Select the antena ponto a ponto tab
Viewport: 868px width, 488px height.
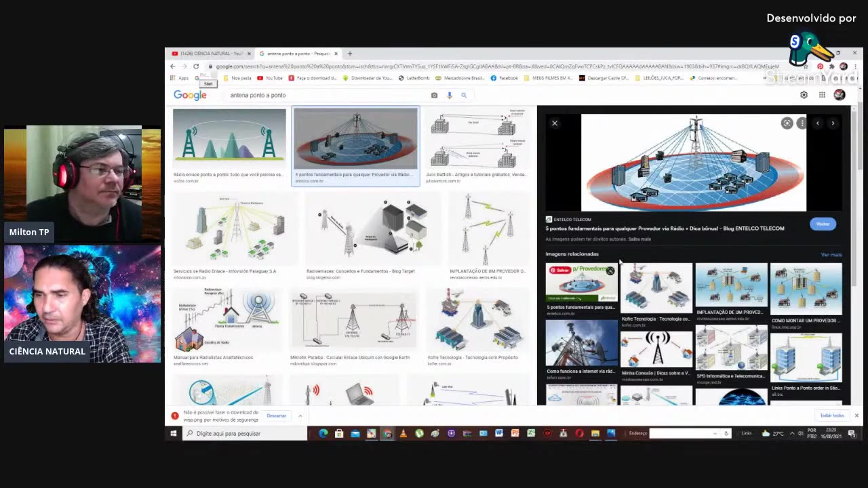298,54
